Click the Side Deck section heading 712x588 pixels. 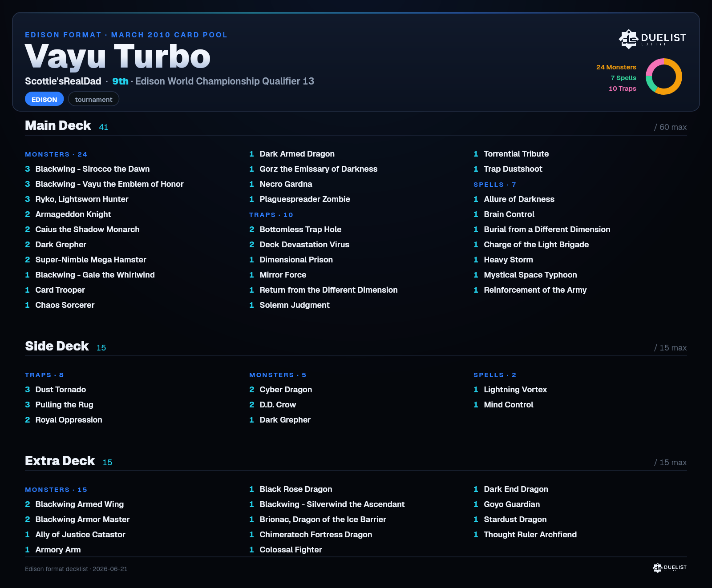[x=57, y=346]
